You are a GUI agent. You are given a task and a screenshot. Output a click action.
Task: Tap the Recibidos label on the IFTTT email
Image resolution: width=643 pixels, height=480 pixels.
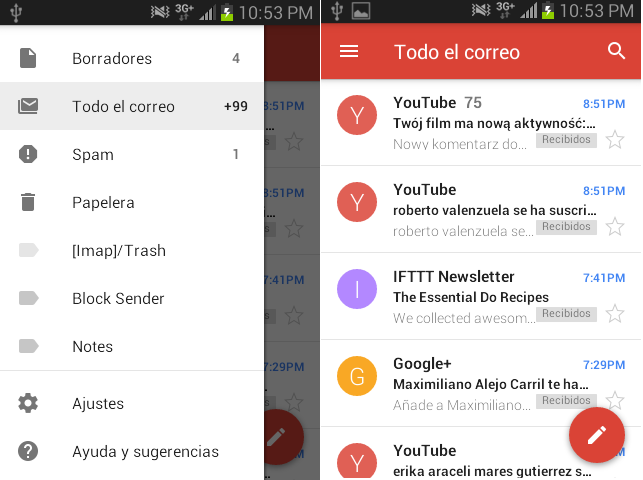(x=566, y=314)
